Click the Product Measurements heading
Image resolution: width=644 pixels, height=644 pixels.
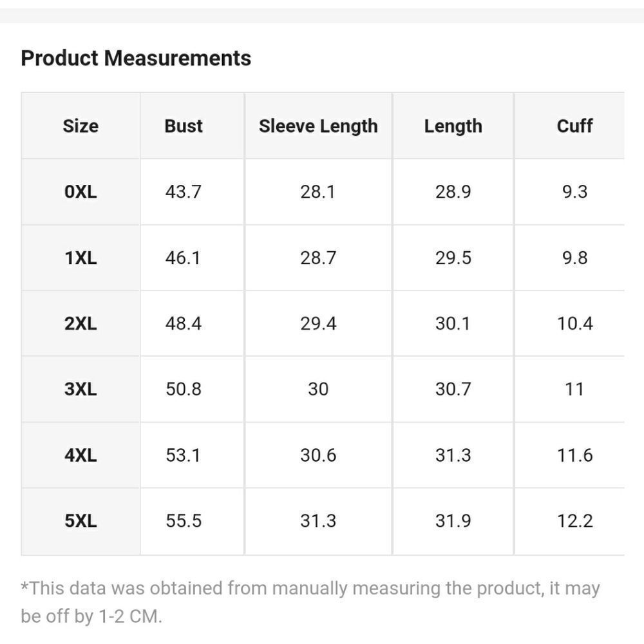[x=136, y=59]
